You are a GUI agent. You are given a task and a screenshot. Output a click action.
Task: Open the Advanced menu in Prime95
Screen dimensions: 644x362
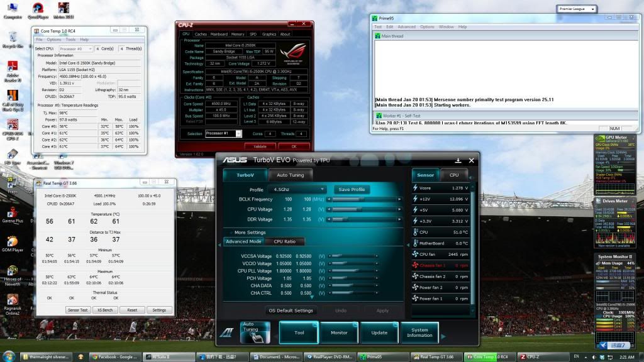click(x=406, y=27)
